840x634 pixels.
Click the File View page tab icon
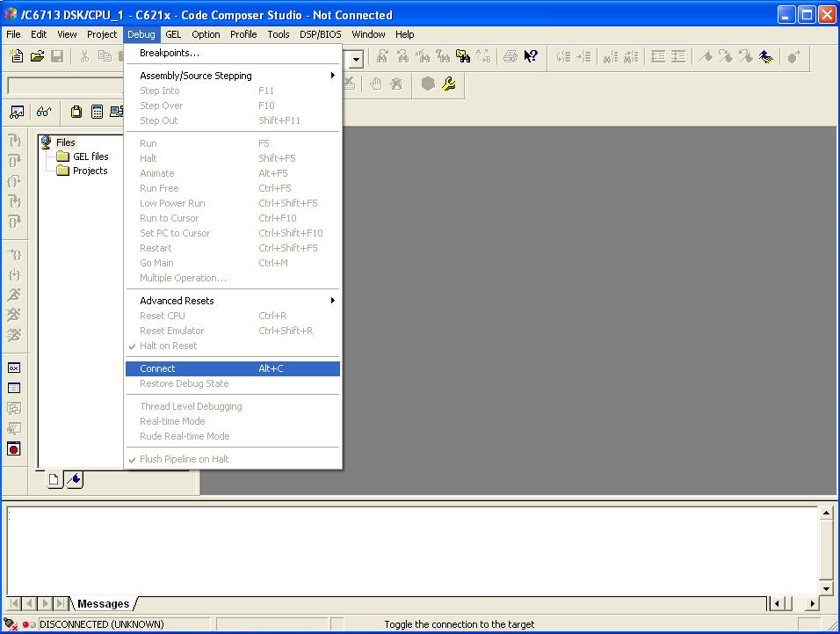pyautogui.click(x=54, y=479)
